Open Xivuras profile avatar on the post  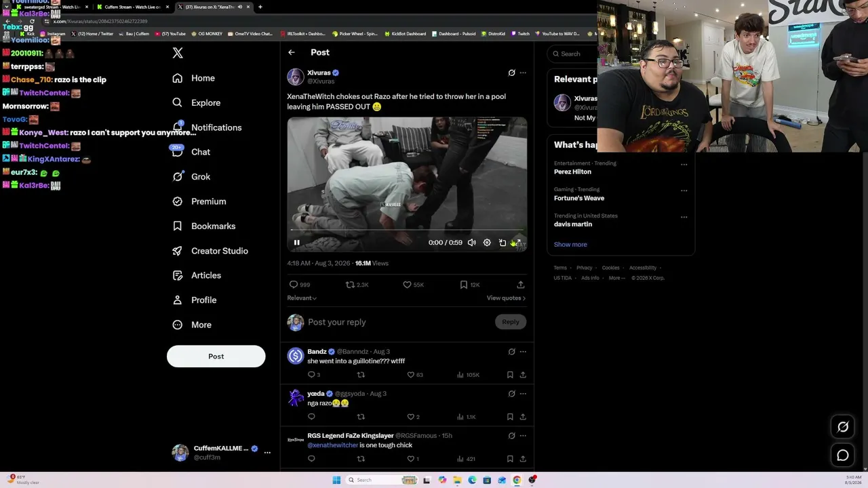296,77
